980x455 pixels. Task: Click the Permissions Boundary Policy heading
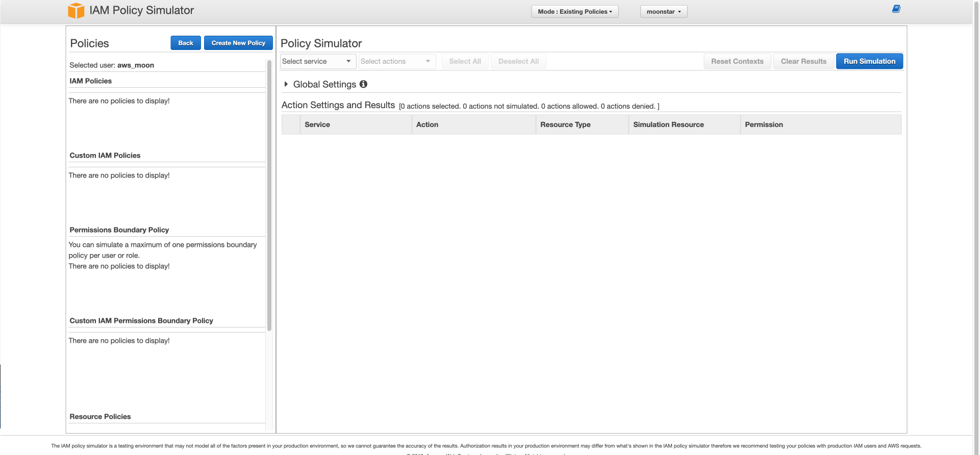119,230
